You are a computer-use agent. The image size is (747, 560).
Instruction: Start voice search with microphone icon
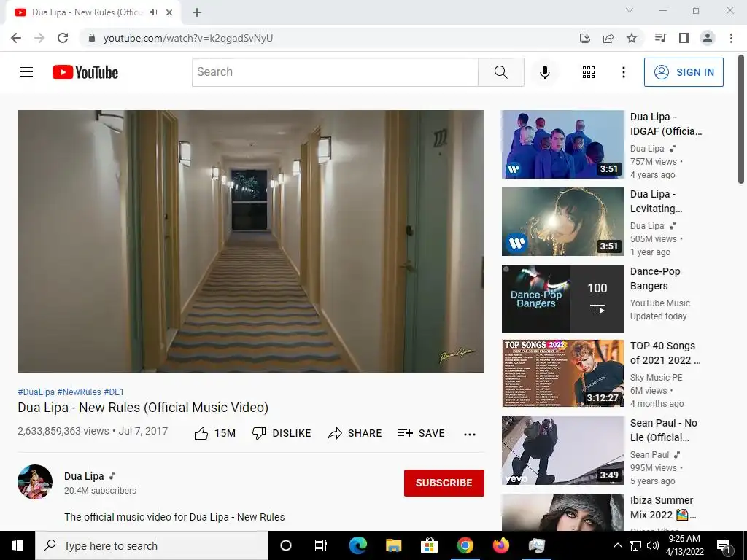point(545,72)
